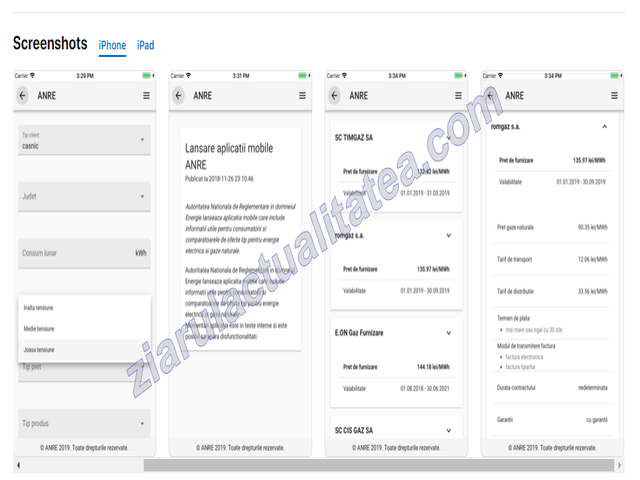
Task: Expand the E.ON Gaz Furnizare offer
Action: coord(448,332)
